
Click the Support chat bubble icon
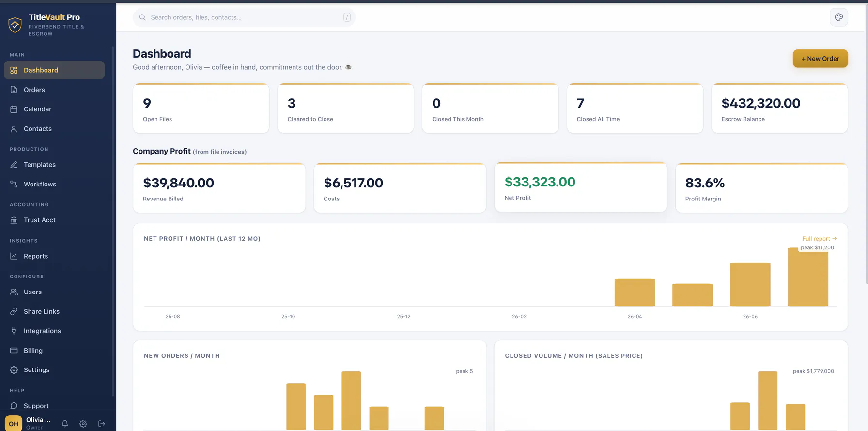click(x=14, y=406)
